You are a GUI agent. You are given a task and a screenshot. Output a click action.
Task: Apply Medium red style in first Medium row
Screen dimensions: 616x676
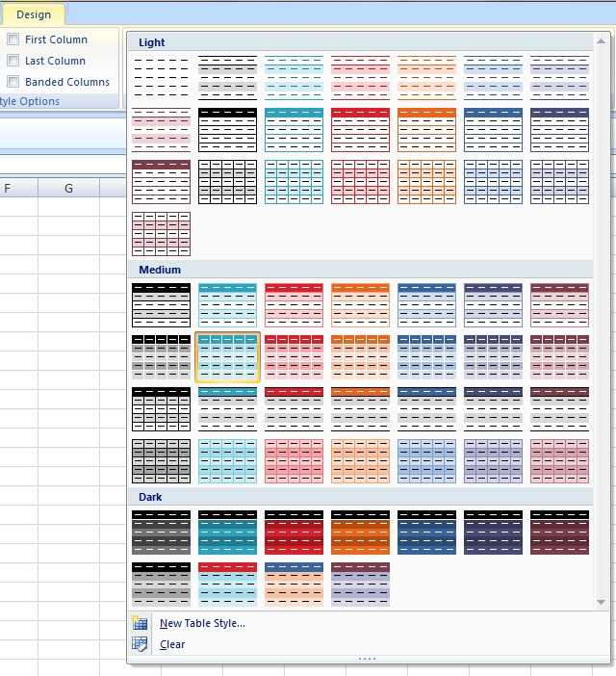[294, 305]
